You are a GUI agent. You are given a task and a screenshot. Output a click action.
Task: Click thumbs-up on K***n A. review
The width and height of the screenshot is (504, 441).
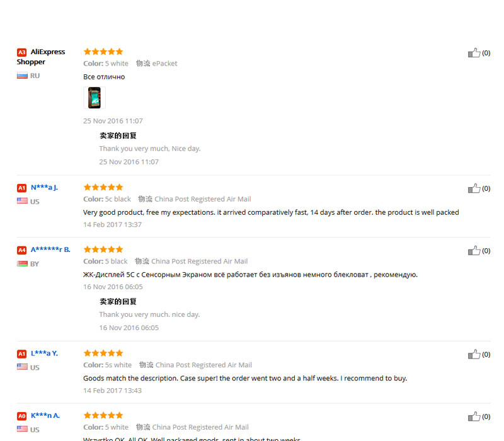coord(474,416)
